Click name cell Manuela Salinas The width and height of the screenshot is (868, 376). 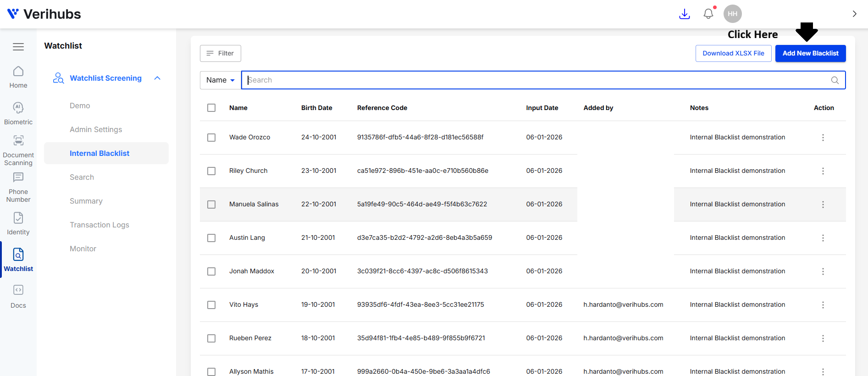[254, 204]
